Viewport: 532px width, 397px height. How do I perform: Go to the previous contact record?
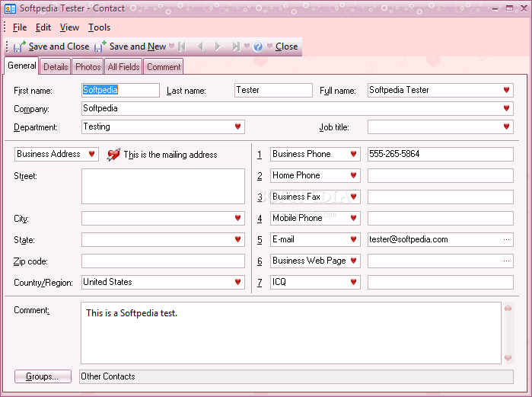(x=200, y=46)
